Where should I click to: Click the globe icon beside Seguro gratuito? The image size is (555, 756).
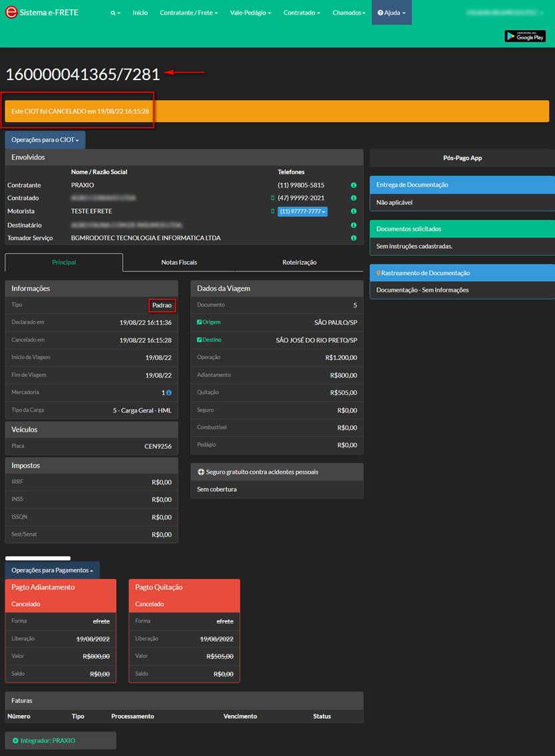(x=201, y=472)
